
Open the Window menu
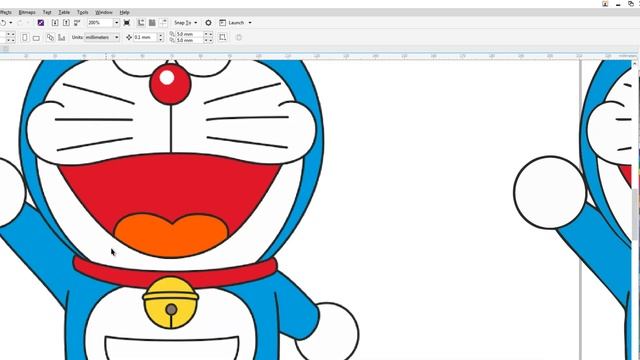point(104,12)
